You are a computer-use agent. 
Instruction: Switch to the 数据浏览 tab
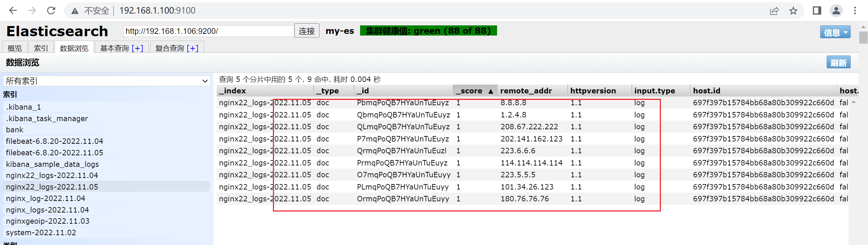(74, 48)
